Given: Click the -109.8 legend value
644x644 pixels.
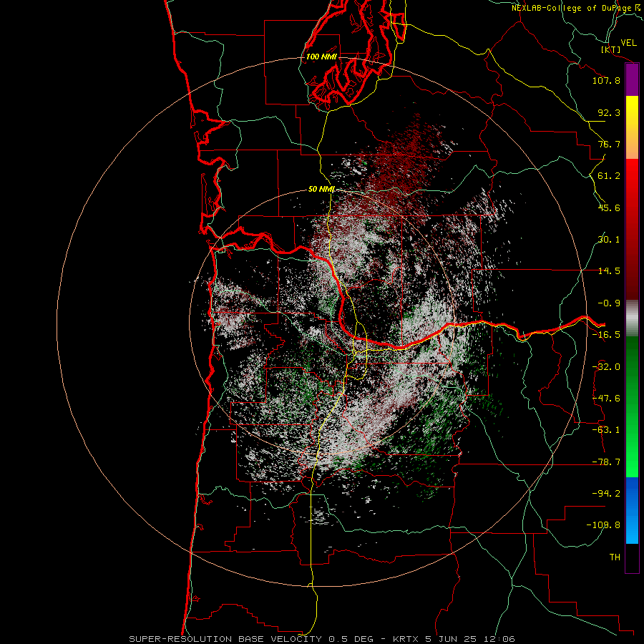Looking at the screenshot, I should pyautogui.click(x=603, y=525).
